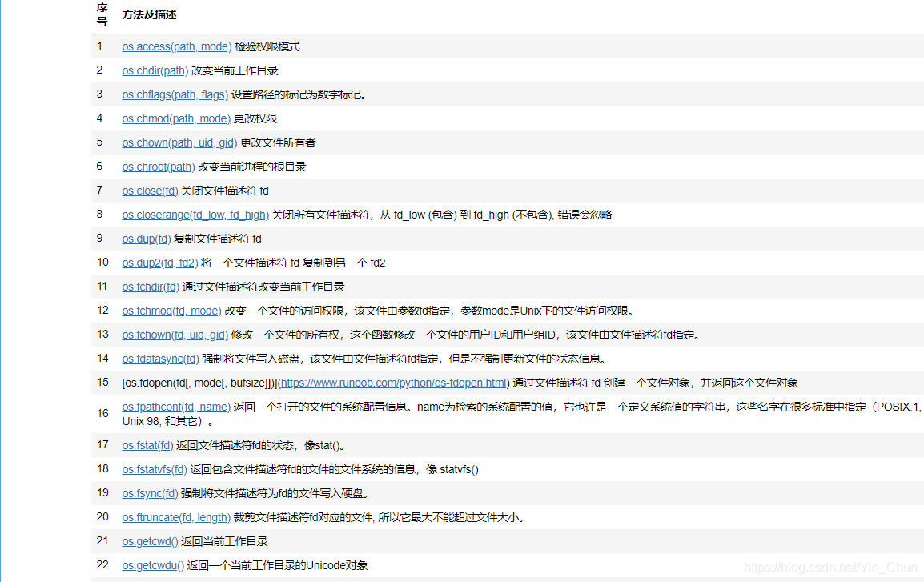The image size is (924, 582).
Task: Open the os.closerange(fd_low, fd_high) link
Action: (x=195, y=215)
